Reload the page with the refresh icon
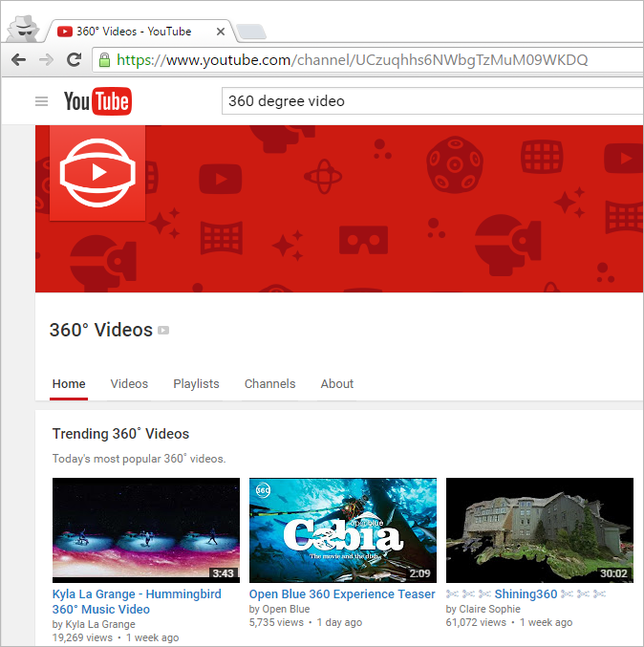 pos(74,60)
